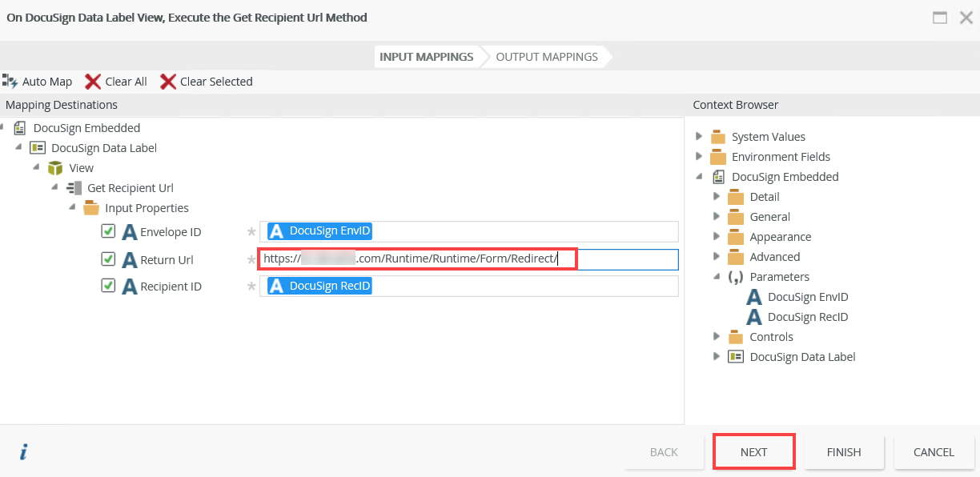Image resolution: width=980 pixels, height=477 pixels.
Task: Select DocuSign EnvID parameter in Context Browser
Action: pos(807,297)
